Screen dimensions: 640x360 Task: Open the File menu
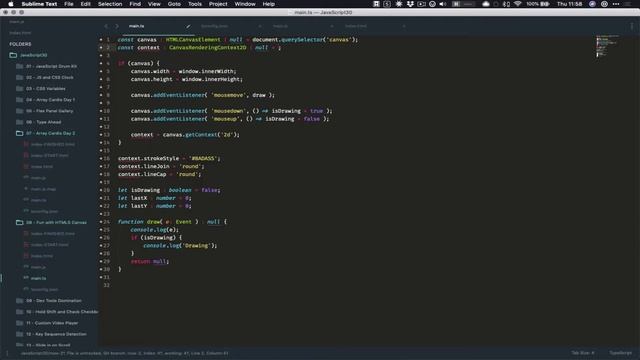69,4
